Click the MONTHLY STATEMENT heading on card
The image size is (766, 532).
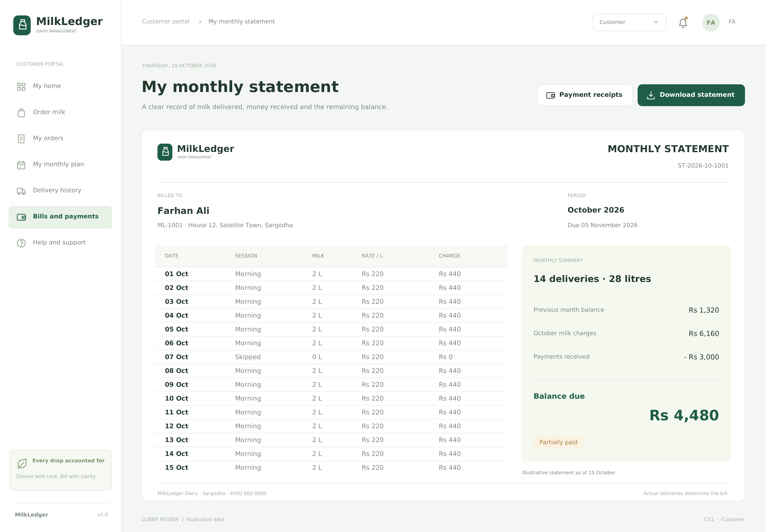[668, 149]
